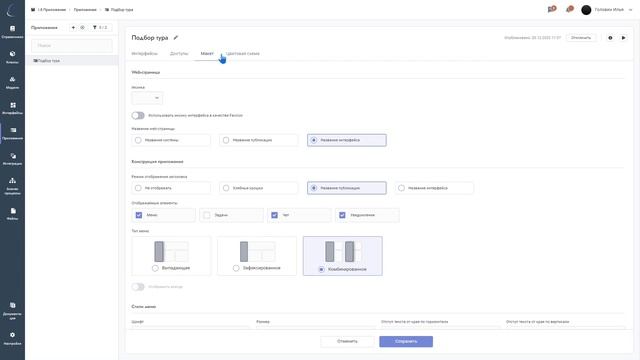The width and height of the screenshot is (640, 360).
Task: Run the application with the play icon
Action: click(623, 38)
